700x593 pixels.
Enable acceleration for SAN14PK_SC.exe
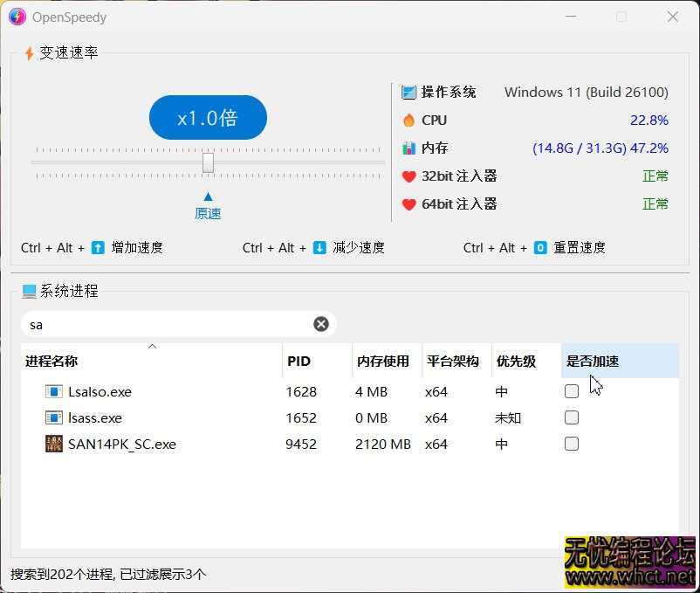(572, 444)
